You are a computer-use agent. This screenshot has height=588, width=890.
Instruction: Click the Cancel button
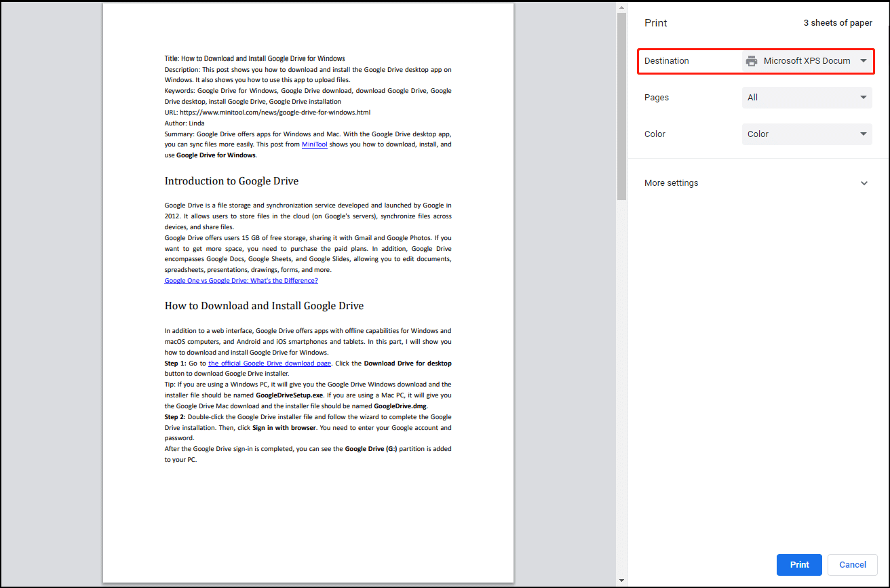pyautogui.click(x=853, y=565)
